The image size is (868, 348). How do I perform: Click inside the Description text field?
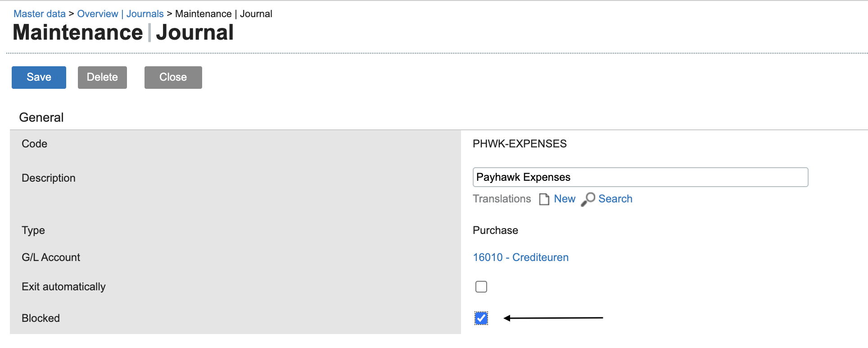(x=640, y=177)
